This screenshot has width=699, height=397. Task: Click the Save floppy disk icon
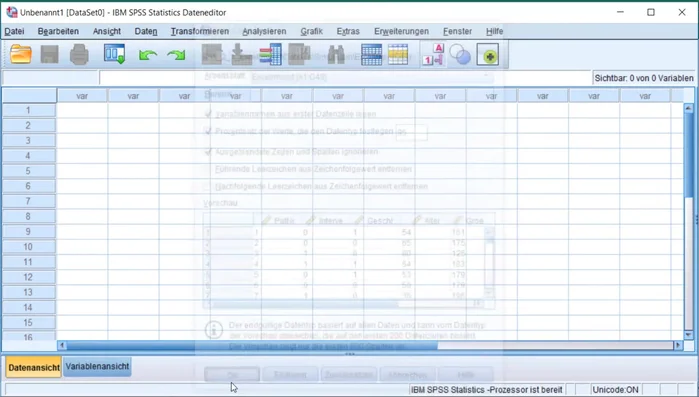tap(49, 55)
